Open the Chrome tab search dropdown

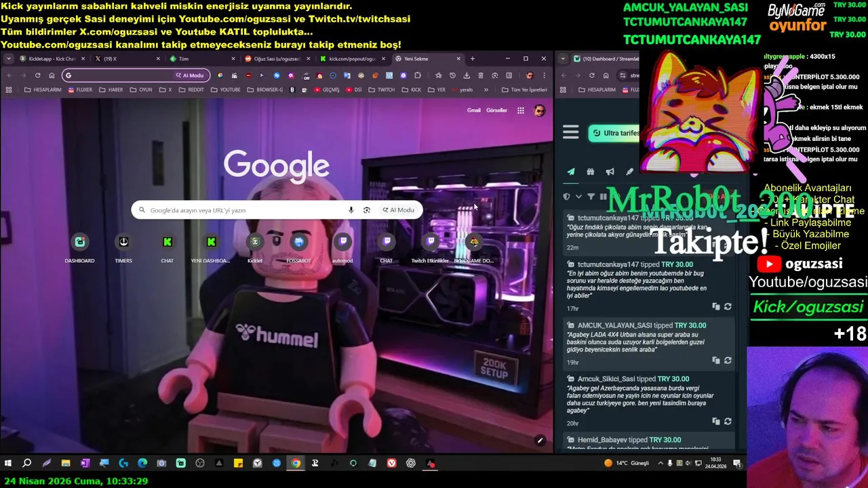pos(9,59)
